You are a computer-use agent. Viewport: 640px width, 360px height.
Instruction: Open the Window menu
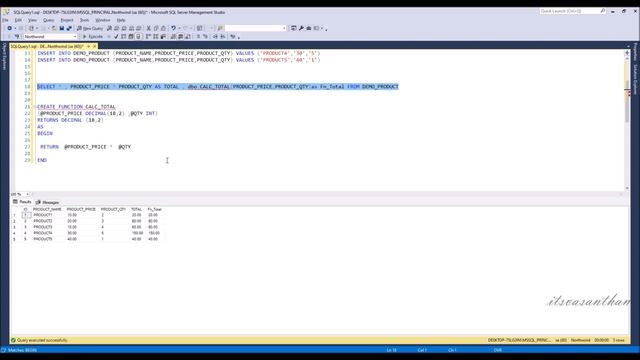pyautogui.click(x=102, y=20)
